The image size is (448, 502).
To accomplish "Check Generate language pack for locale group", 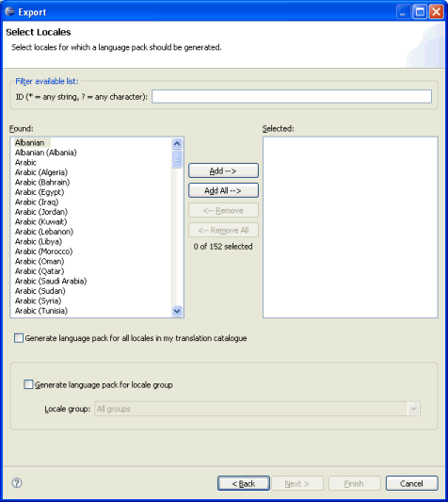I will point(28,384).
